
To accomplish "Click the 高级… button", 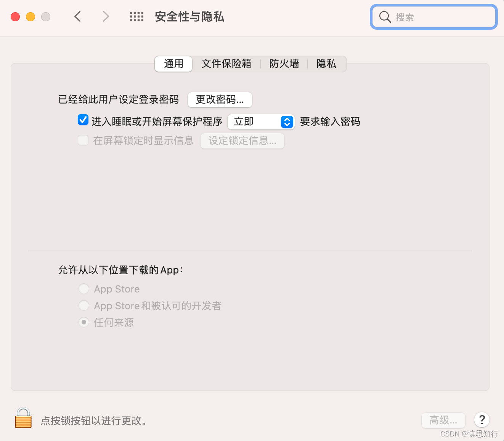I will click(443, 420).
